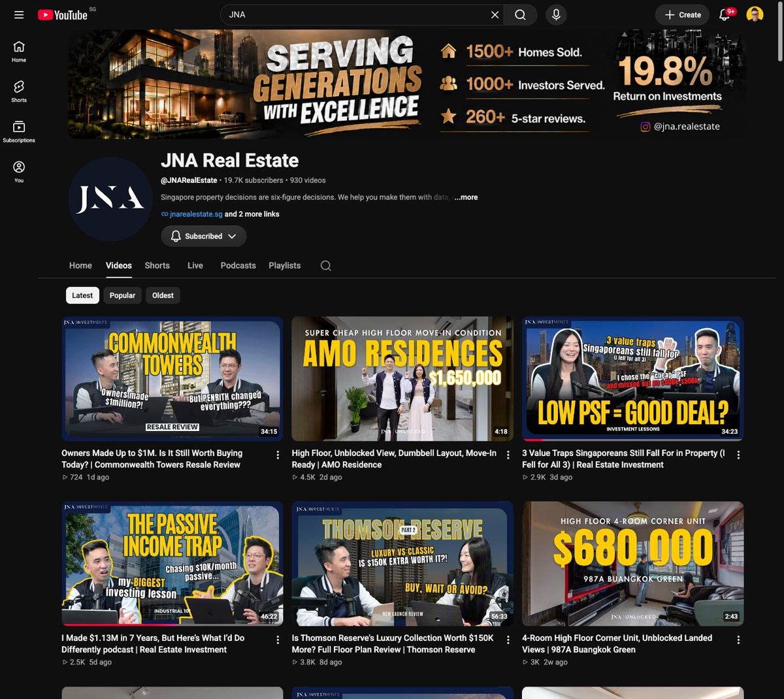The width and height of the screenshot is (784, 699).
Task: Open the Live tab
Action: (x=195, y=265)
